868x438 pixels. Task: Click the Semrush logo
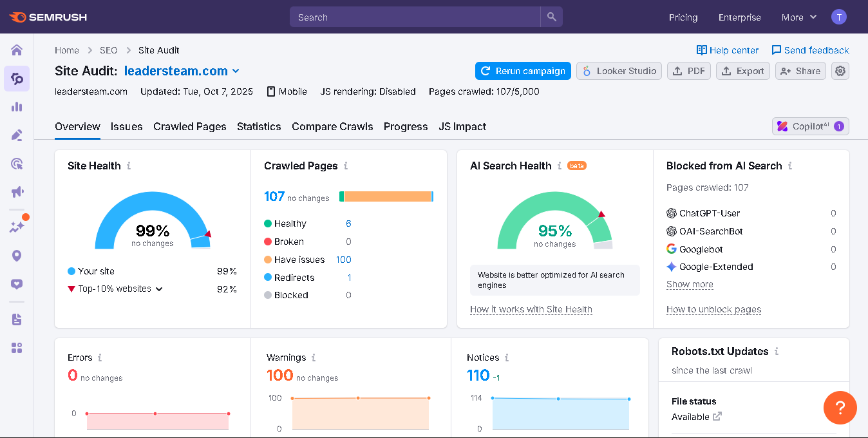point(48,17)
